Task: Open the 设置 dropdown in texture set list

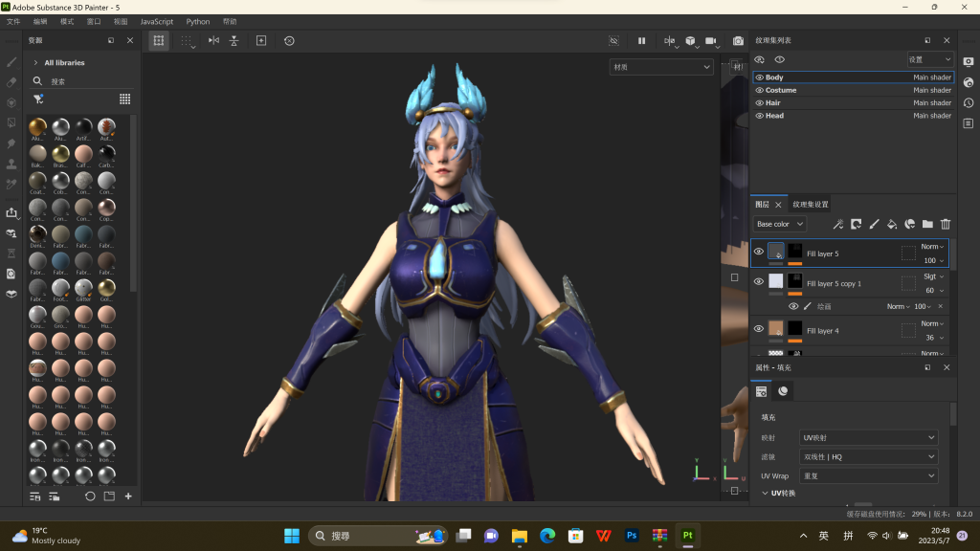Action: click(930, 59)
